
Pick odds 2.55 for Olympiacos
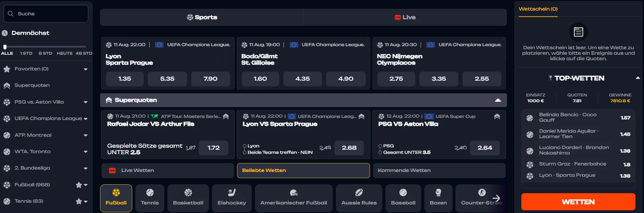pyautogui.click(x=482, y=79)
